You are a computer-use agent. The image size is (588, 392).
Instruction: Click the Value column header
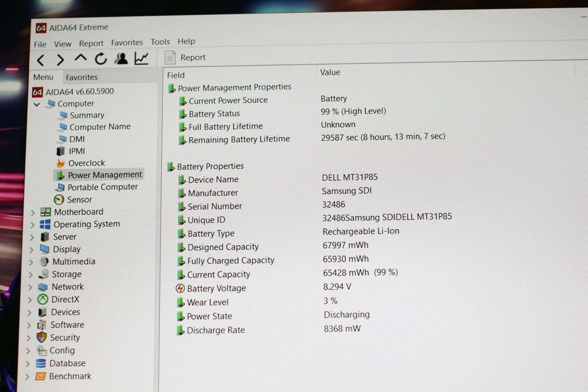tap(330, 72)
